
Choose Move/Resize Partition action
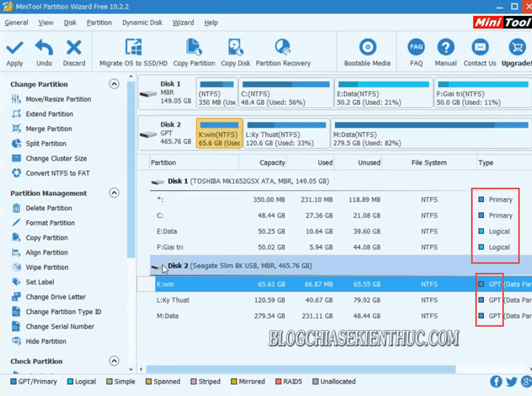click(x=59, y=99)
